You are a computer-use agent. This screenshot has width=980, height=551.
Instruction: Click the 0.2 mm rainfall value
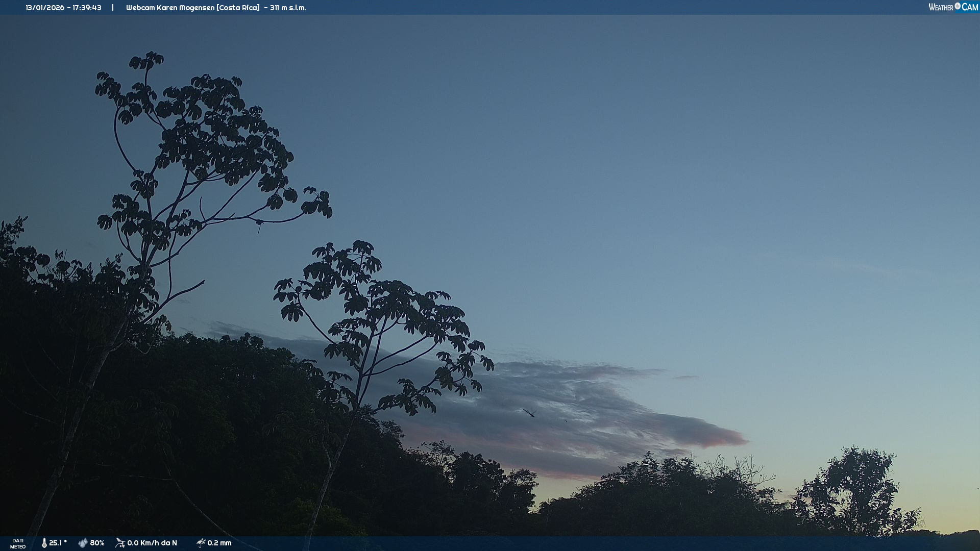point(219,543)
